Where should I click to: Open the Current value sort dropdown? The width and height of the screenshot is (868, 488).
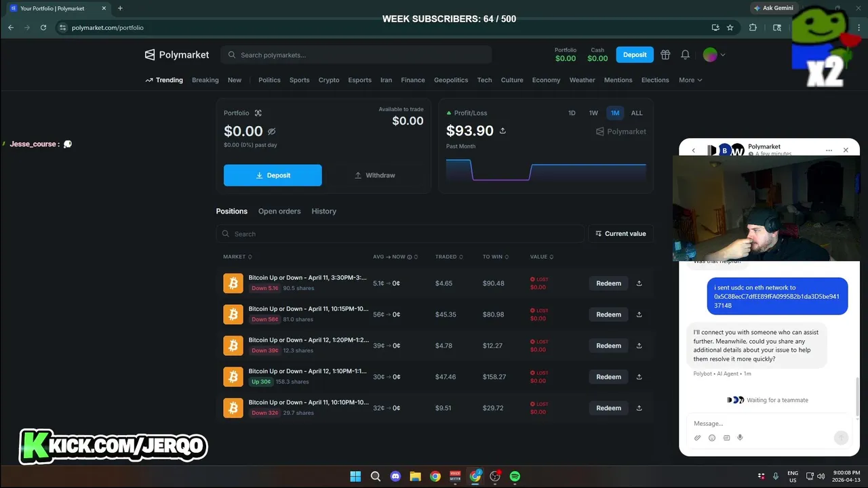[x=620, y=234]
